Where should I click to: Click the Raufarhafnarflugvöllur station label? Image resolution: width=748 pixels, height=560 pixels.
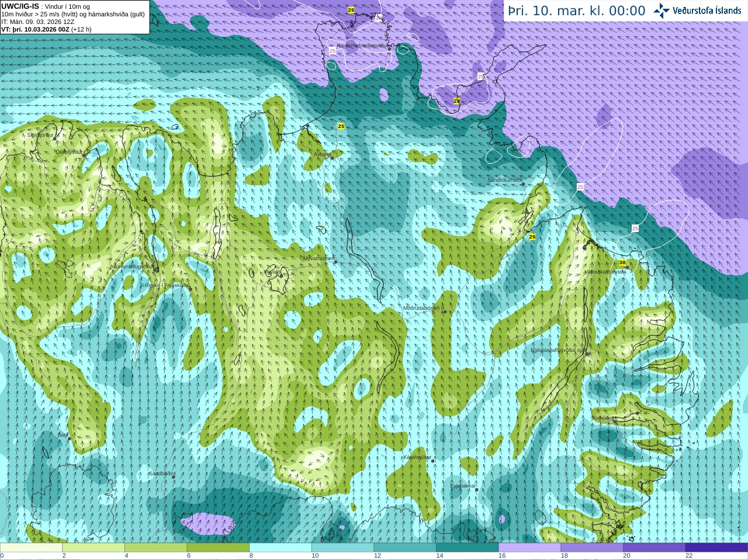coord(362,46)
